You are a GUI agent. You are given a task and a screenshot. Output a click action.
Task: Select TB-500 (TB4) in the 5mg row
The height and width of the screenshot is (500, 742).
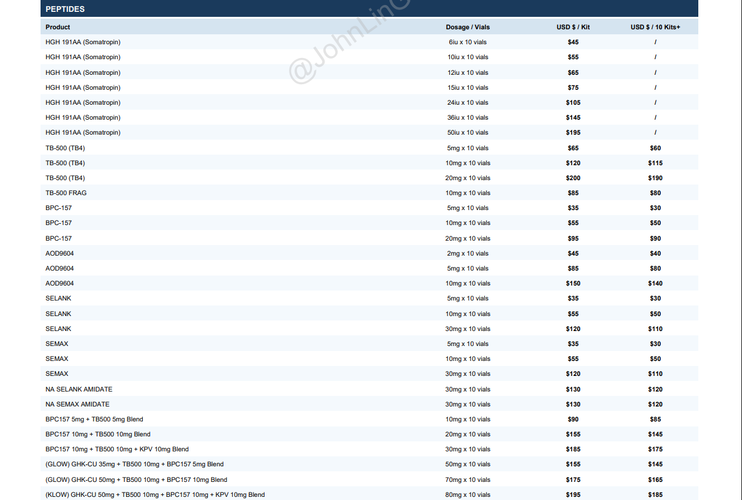click(x=65, y=148)
